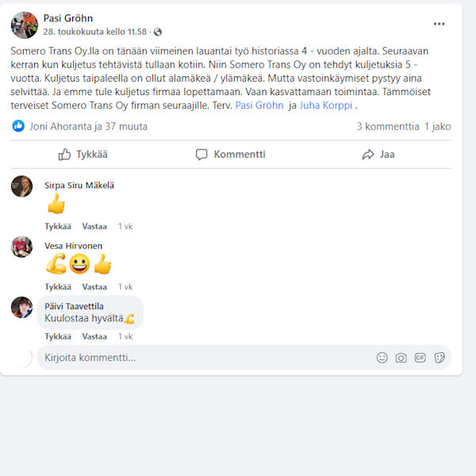Open Sirpa Siru Mäkelä's profile avatar
The height and width of the screenshot is (476, 476).
tap(22, 186)
